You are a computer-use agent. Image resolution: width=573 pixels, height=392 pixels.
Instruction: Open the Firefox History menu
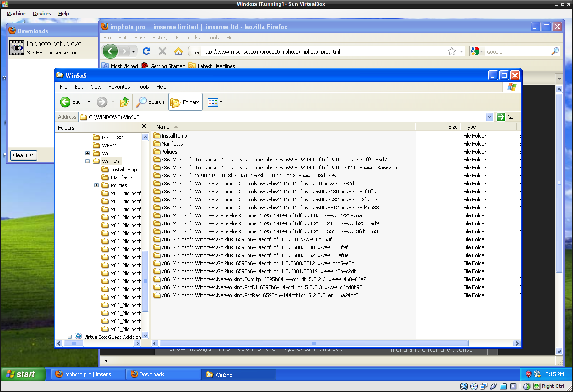(x=160, y=38)
